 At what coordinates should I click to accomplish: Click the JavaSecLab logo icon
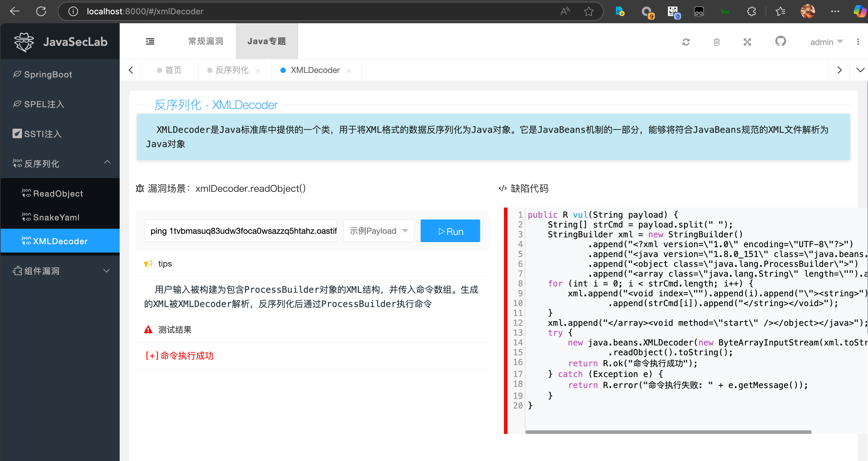[x=24, y=42]
